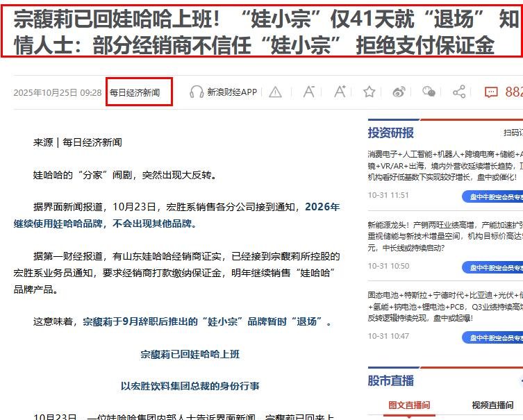This screenshot has height=420, width=523.
Task: Click paragraph starting 据第一财经报道
Action: [x=177, y=273]
